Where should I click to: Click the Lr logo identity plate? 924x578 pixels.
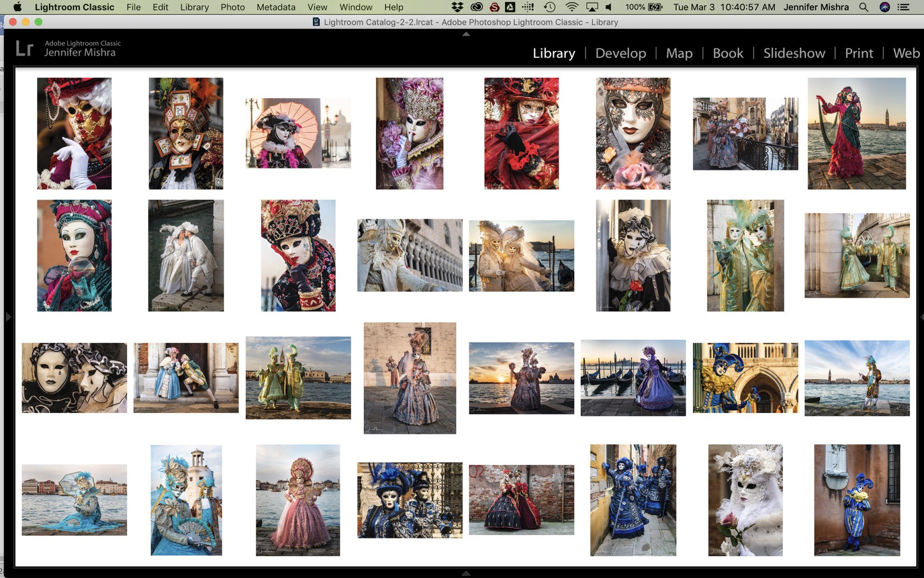pos(24,48)
